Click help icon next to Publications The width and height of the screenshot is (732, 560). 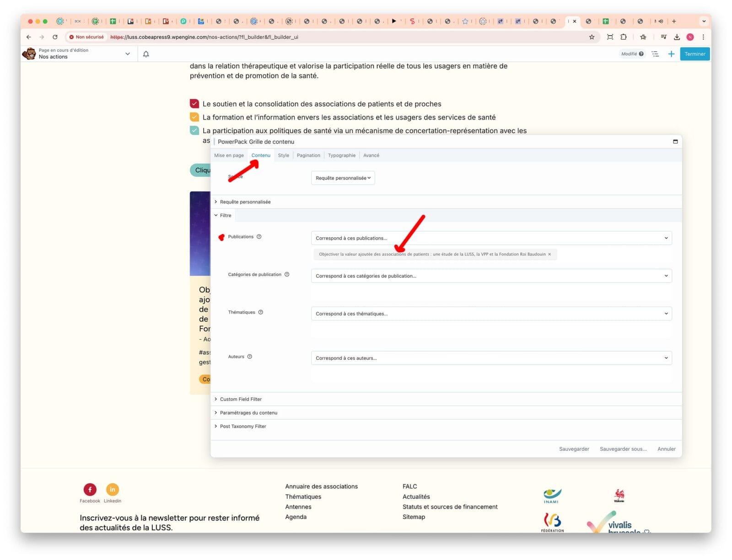(x=259, y=237)
